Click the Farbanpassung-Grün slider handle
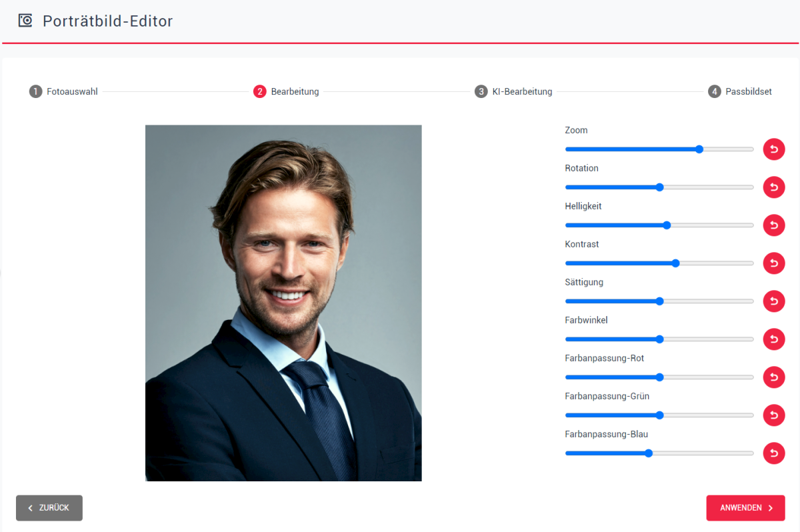 point(660,415)
